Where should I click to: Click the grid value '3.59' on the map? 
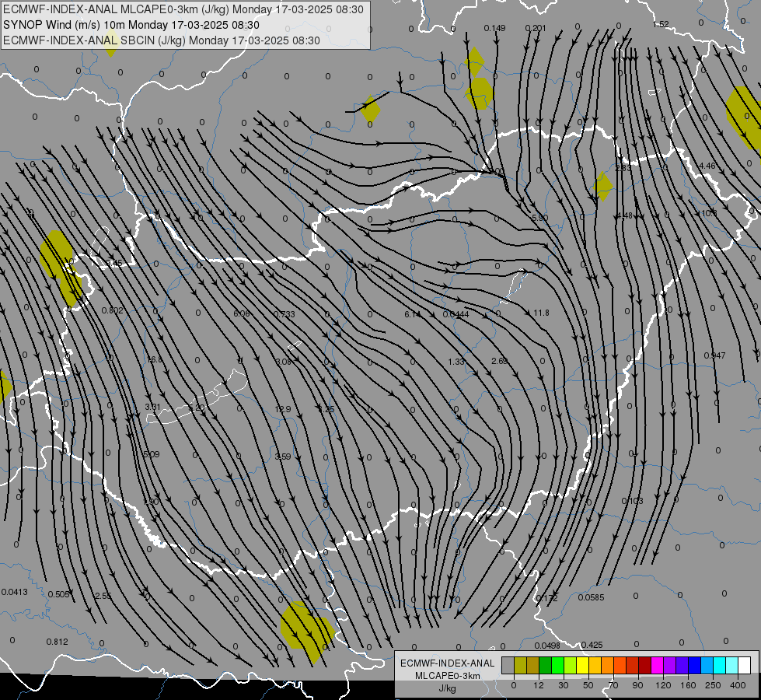[x=283, y=457]
